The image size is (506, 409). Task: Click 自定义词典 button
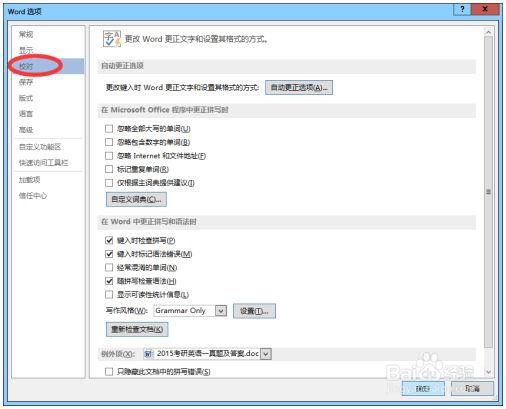pos(136,199)
